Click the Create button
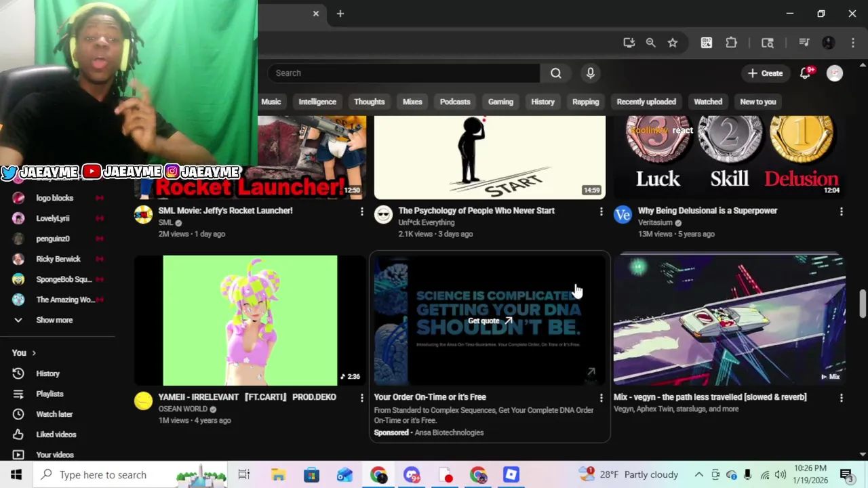The image size is (868, 488). (765, 73)
